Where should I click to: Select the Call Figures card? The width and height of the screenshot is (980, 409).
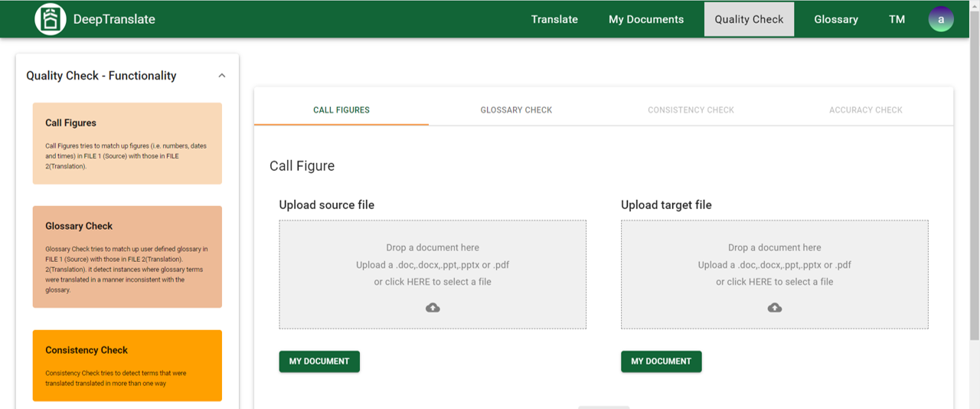127,144
